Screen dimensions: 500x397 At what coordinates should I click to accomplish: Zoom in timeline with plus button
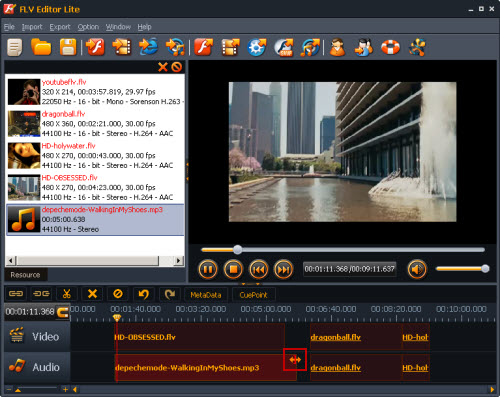tap(65, 389)
